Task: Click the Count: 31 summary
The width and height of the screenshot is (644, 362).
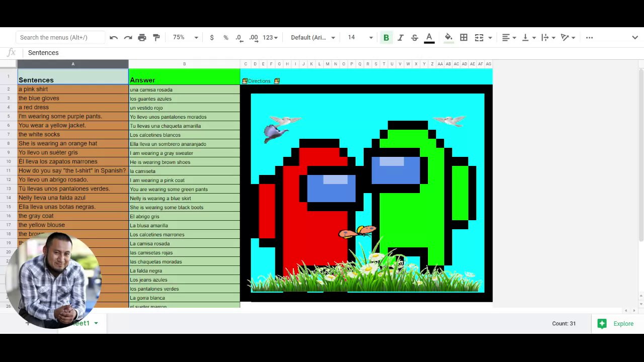Action: (563, 324)
